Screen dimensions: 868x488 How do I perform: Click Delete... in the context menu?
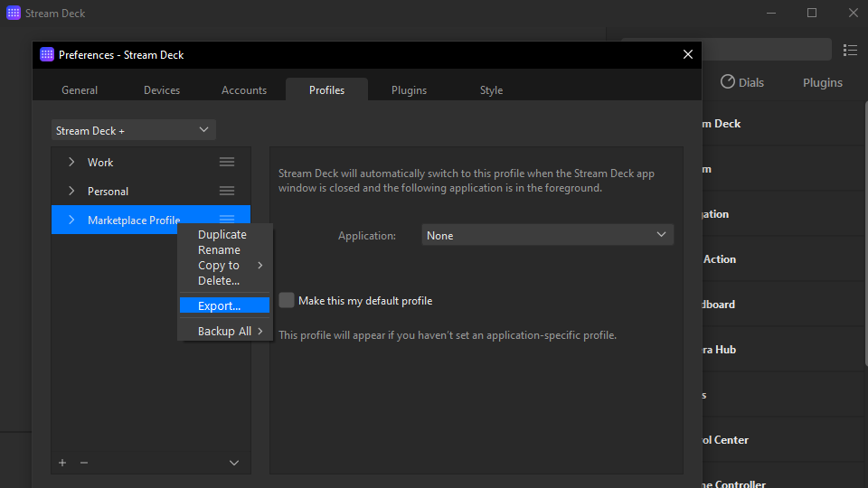pos(219,280)
